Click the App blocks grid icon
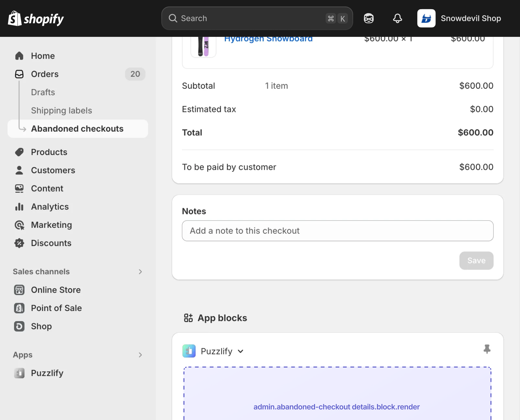This screenshot has width=520, height=420. coord(188,318)
